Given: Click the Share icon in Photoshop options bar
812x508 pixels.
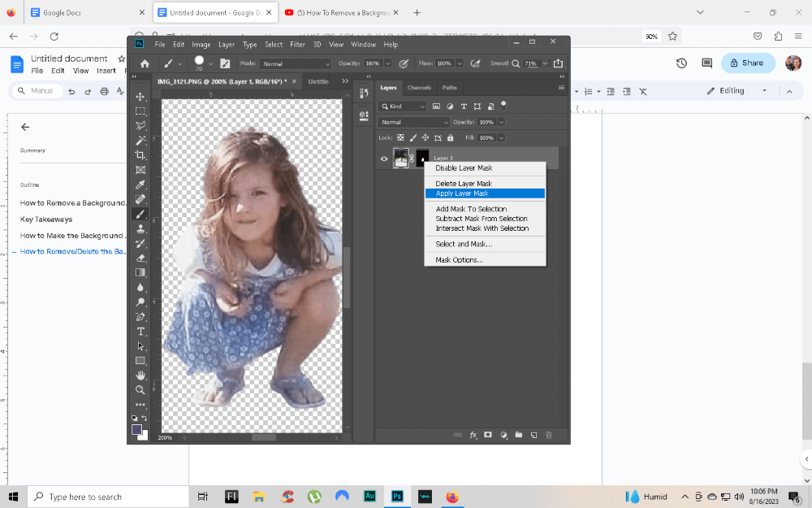Looking at the screenshot, I should point(559,63).
